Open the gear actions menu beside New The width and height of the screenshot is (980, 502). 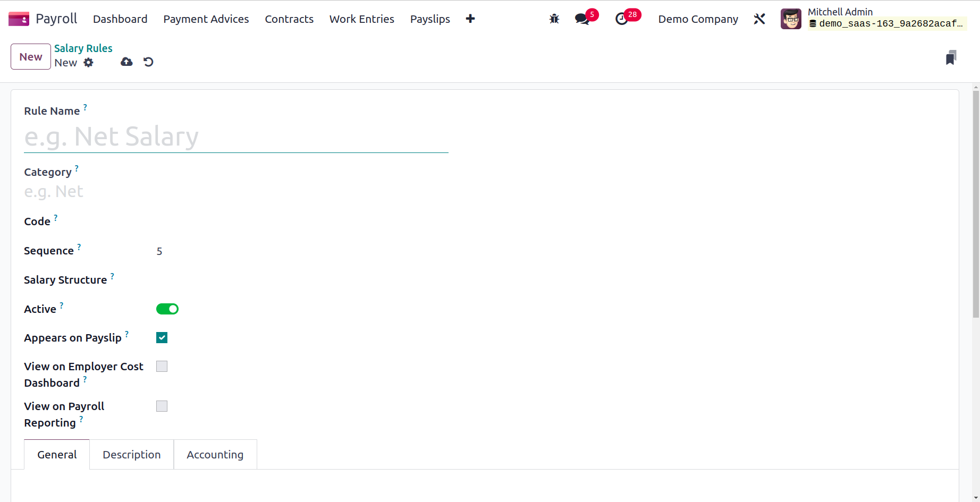point(88,63)
